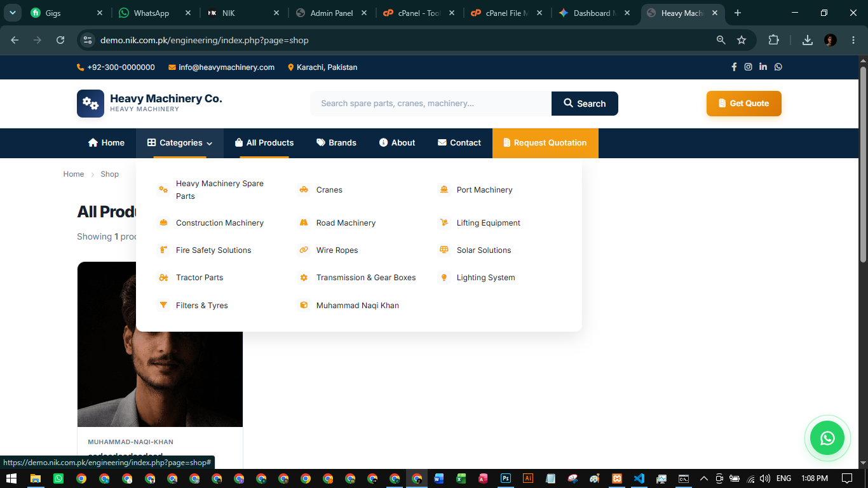
Task: Click the Get Quote button
Action: coord(744,104)
